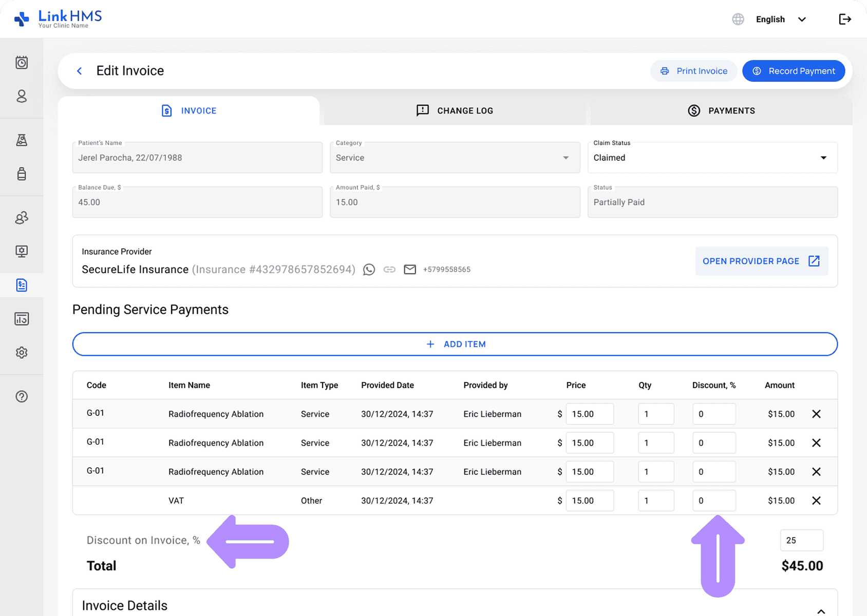Open the invoices sidebar icon

22,285
